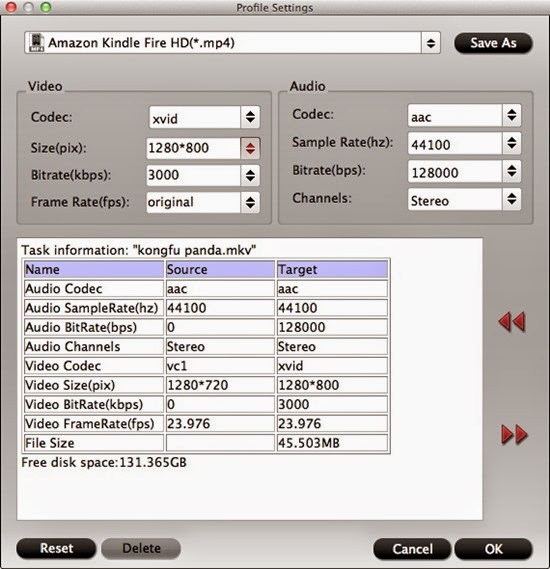Click into the video Size 1280*800 field
The height and width of the screenshot is (569, 550).
coord(193,148)
